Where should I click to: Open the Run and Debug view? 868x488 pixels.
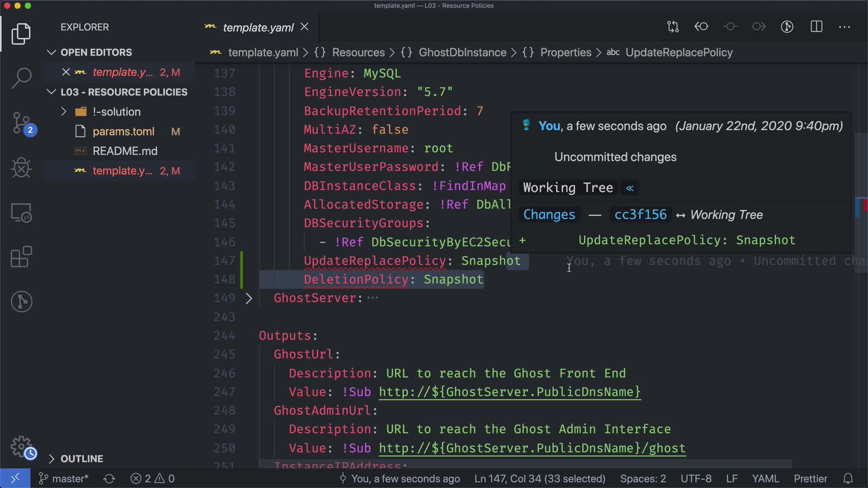pos(21,168)
